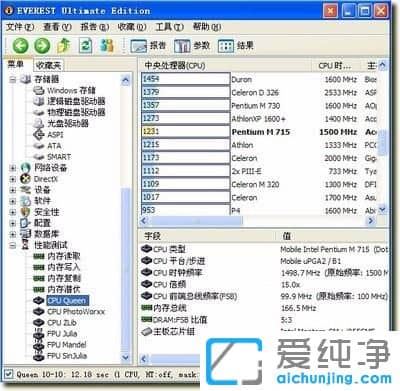Expand the 软件 tree node
400x391 pixels.
tap(13, 201)
